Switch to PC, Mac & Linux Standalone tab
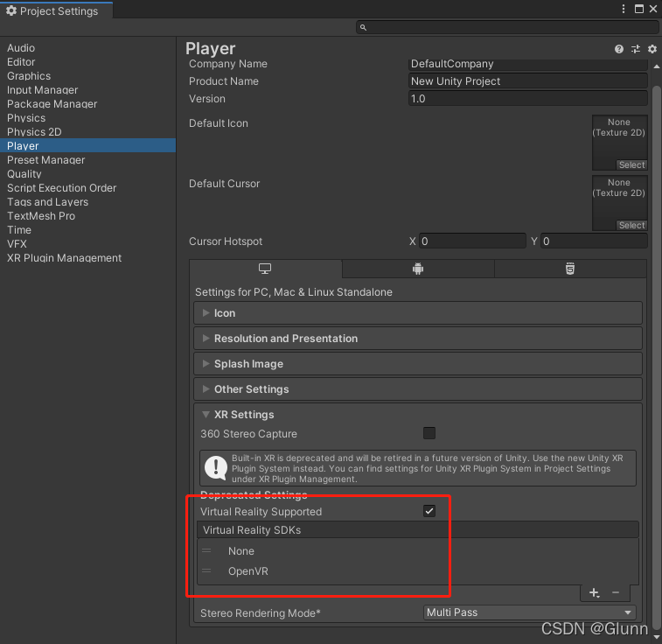The image size is (662, 644). point(265,269)
